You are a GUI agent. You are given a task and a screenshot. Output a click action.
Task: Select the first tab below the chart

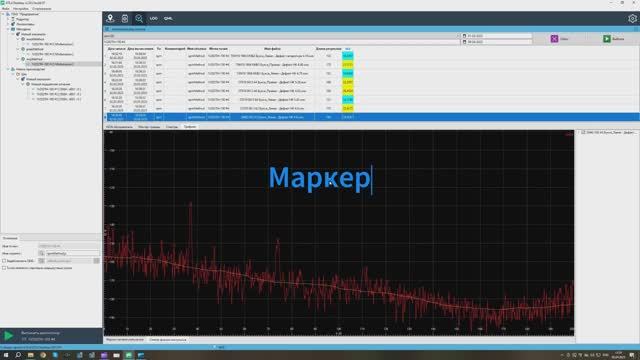point(125,340)
